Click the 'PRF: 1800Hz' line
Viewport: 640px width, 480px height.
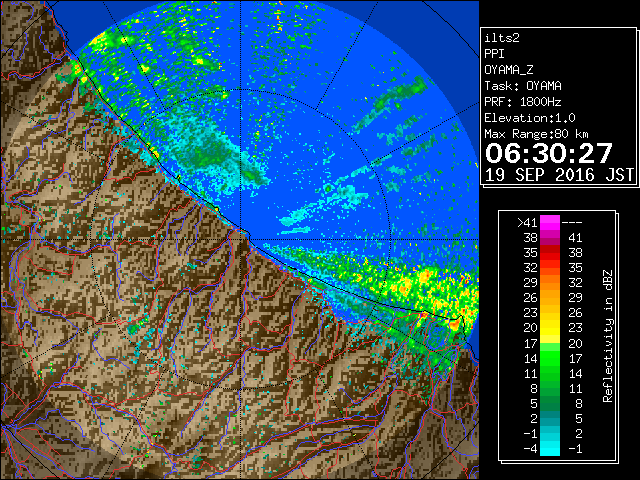point(523,102)
